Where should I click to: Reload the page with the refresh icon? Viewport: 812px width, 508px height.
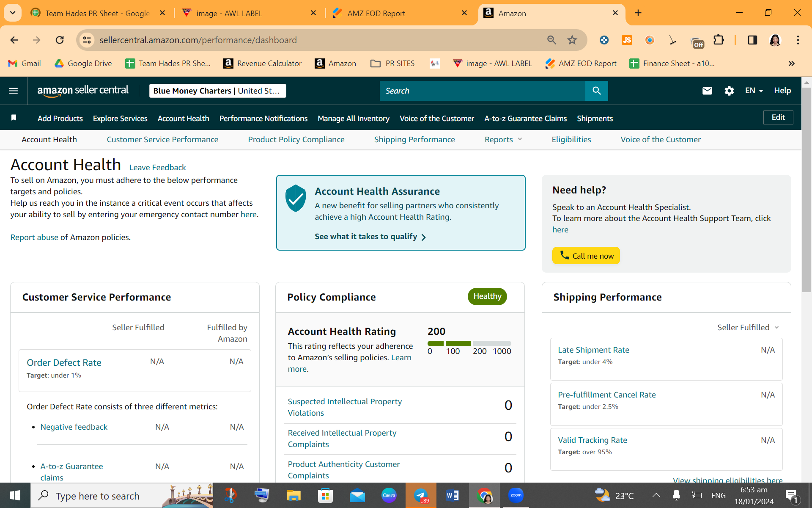60,40
